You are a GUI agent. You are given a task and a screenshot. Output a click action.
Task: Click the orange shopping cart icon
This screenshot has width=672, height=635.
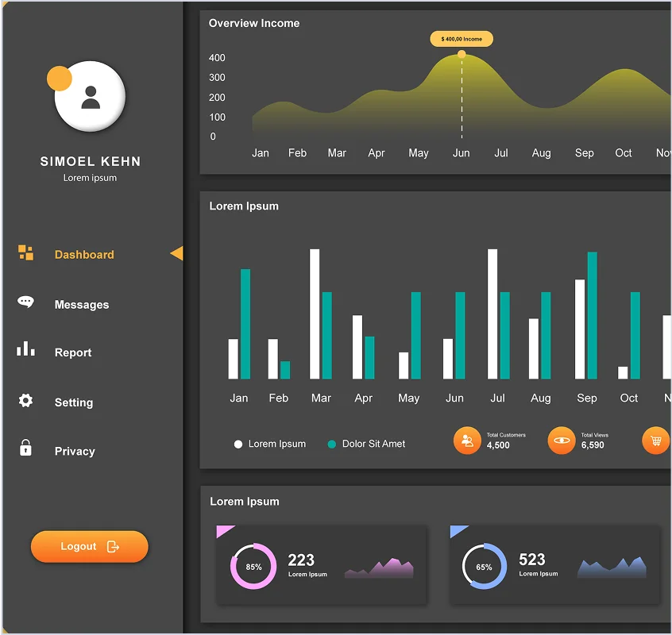click(655, 441)
